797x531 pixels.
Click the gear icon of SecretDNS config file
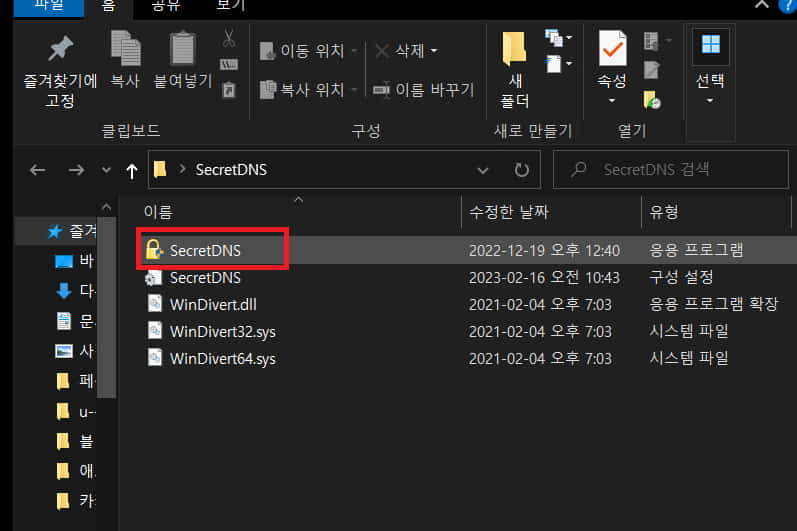[x=154, y=277]
